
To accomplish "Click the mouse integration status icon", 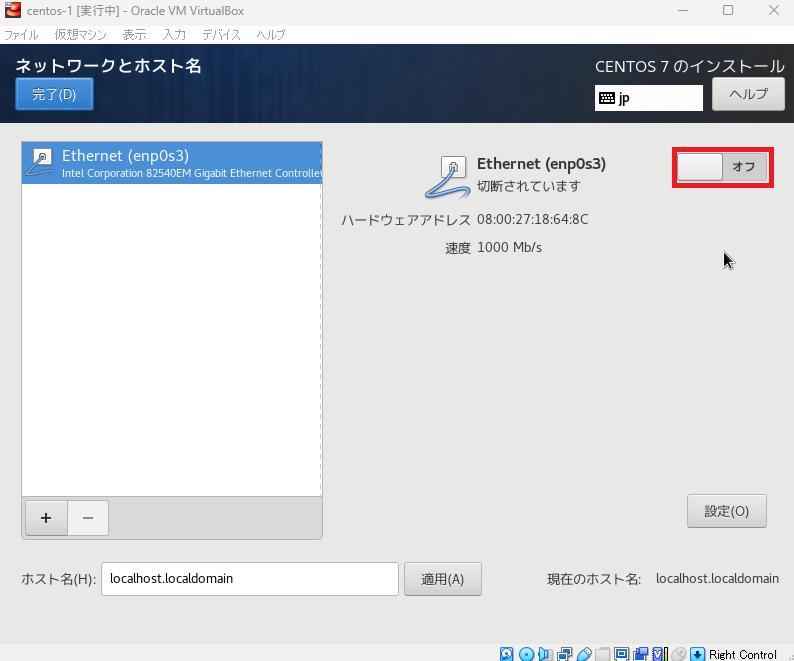I will pyautogui.click(x=679, y=654).
